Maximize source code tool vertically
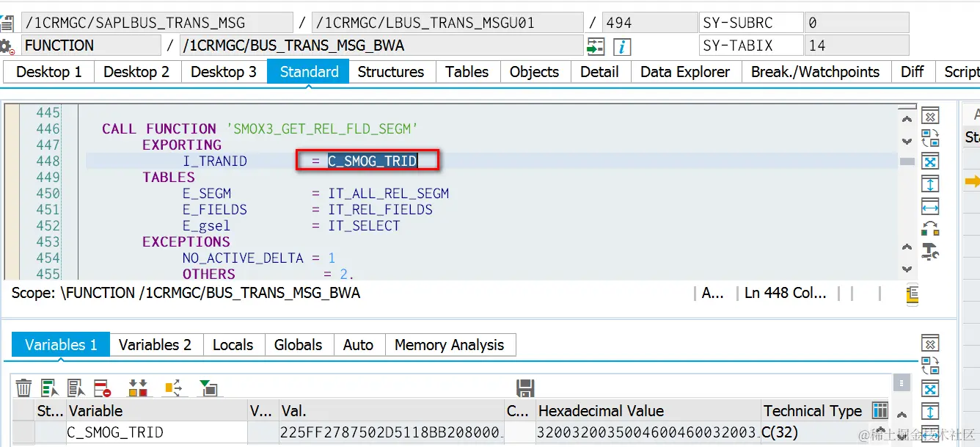Viewport: 980px width, 447px height. tap(930, 184)
